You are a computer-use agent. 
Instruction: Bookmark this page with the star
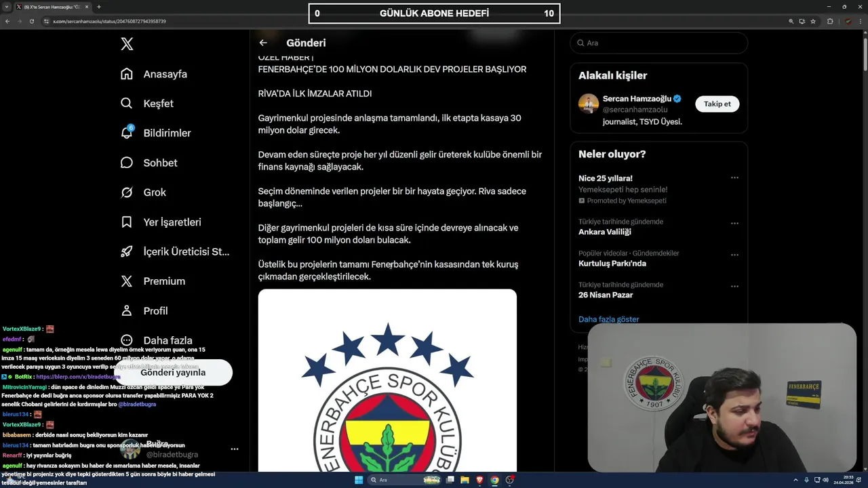tap(813, 21)
